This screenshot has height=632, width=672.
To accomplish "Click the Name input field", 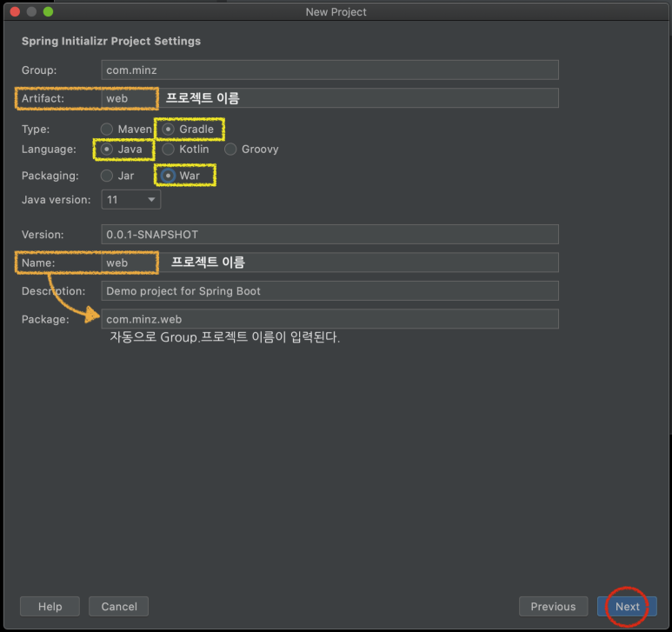I will point(329,263).
